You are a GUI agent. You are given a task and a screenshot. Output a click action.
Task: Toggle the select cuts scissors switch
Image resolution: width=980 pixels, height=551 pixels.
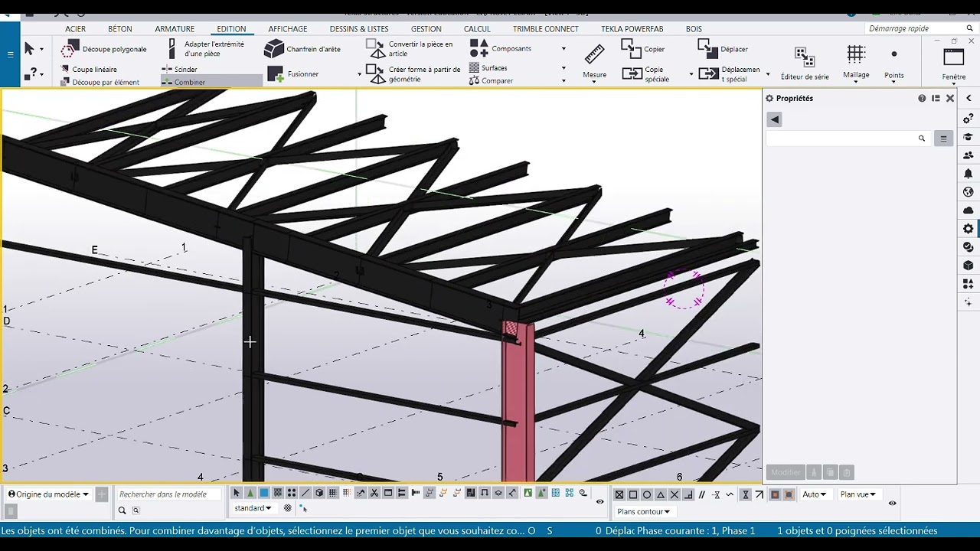click(374, 493)
